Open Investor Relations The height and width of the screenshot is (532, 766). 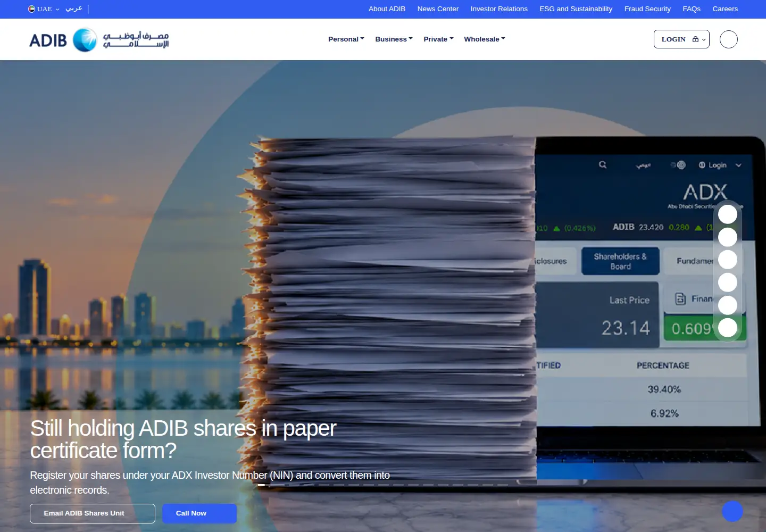coord(499,9)
